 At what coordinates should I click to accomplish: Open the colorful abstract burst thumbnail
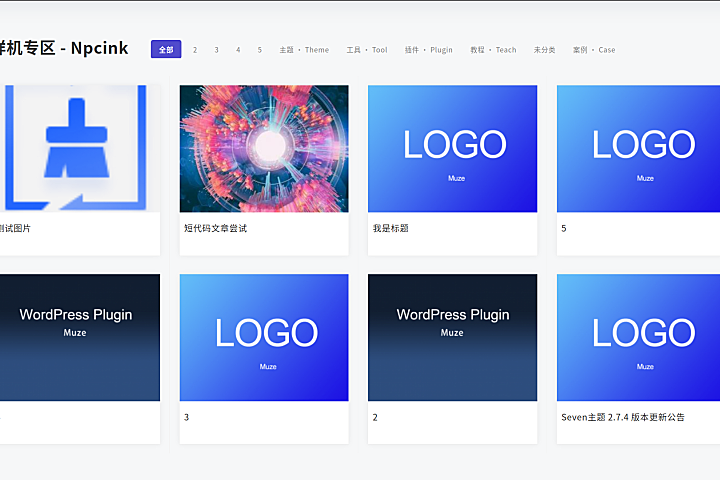[264, 148]
